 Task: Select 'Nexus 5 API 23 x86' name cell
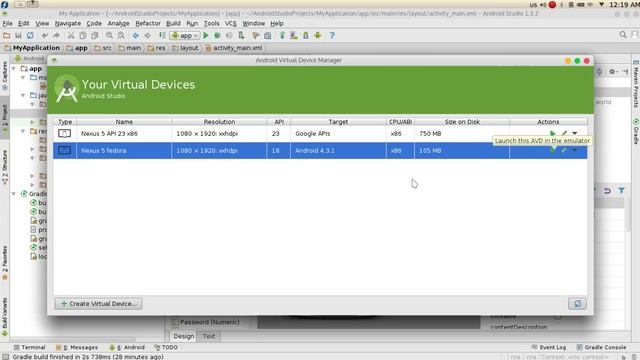click(124, 133)
